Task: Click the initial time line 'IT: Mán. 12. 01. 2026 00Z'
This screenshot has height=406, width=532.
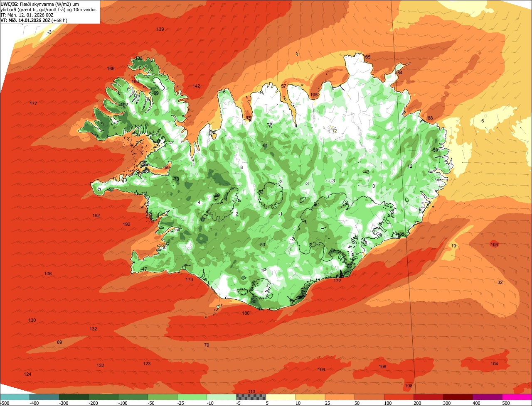Action: point(27,15)
